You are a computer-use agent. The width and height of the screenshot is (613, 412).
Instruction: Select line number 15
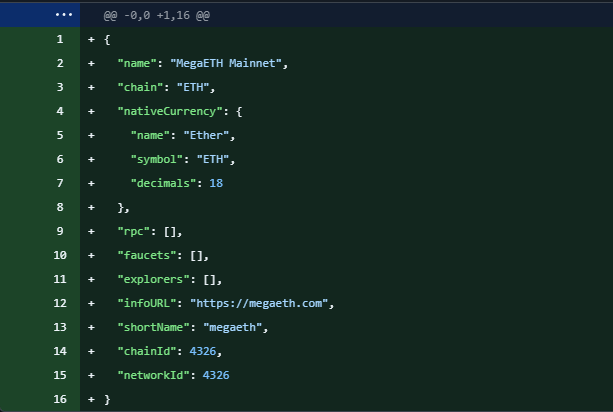pyautogui.click(x=60, y=375)
